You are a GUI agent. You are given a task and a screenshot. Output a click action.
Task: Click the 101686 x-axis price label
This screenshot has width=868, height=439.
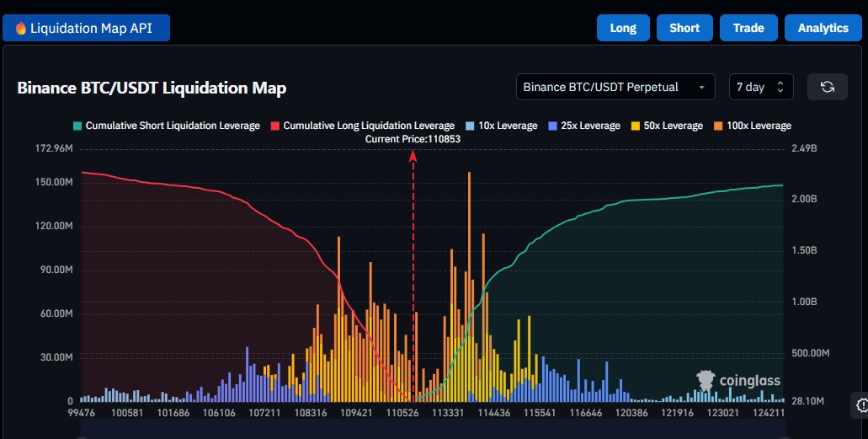[x=173, y=413]
